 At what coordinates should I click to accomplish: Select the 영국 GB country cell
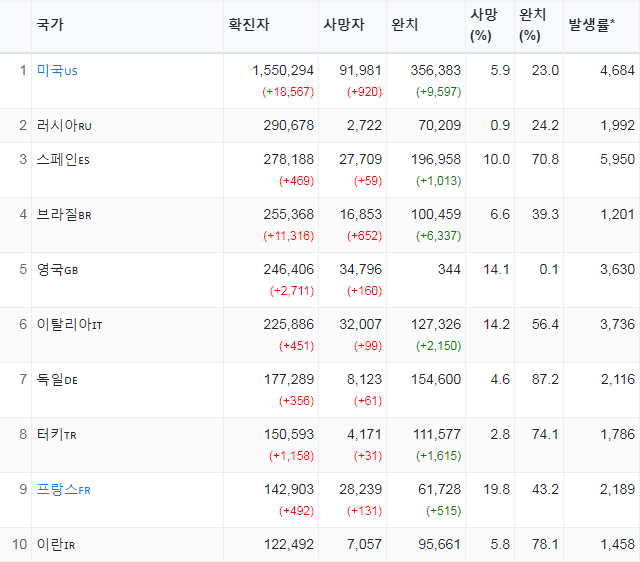tap(57, 269)
